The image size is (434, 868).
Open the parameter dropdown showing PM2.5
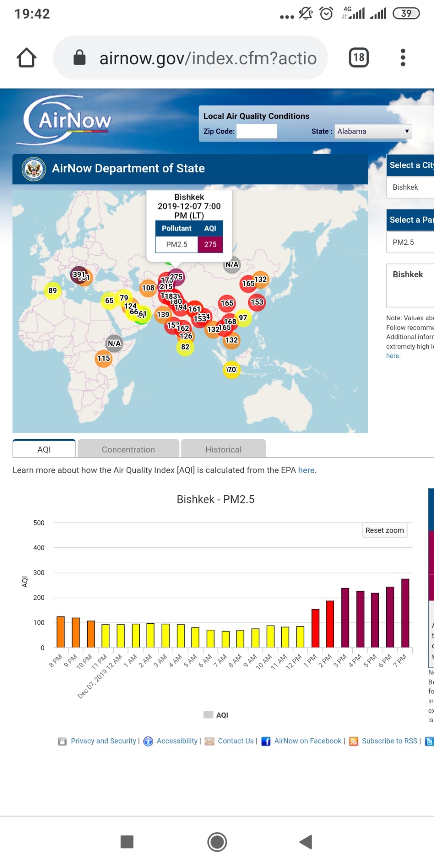(410, 242)
